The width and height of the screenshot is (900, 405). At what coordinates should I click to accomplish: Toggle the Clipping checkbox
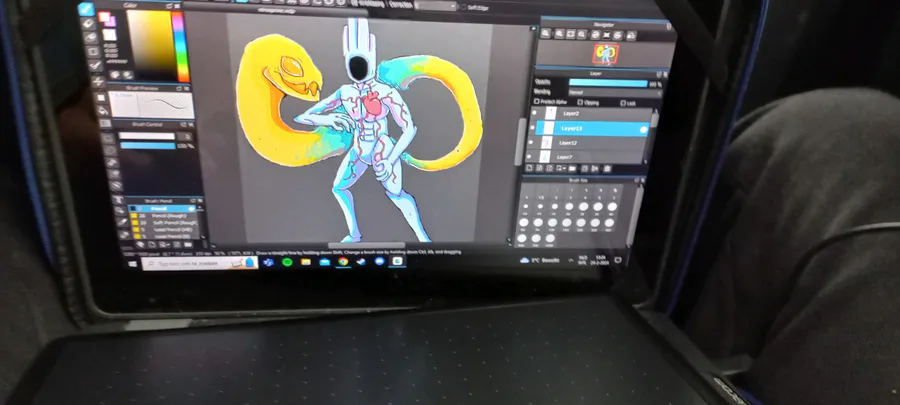pyautogui.click(x=580, y=102)
